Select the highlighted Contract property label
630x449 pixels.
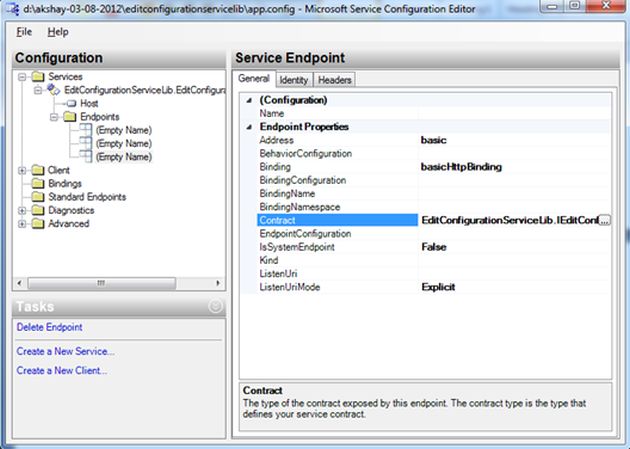click(x=277, y=220)
